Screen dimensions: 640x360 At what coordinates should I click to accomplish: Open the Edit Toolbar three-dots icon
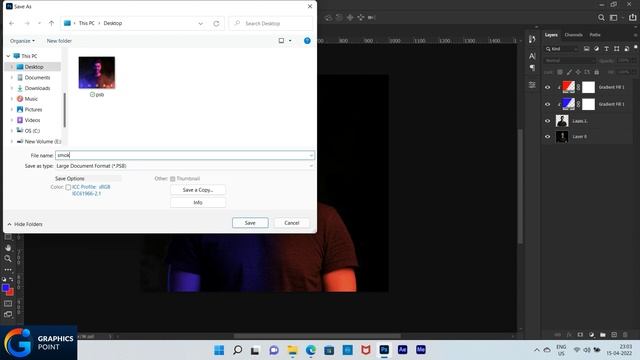click(8, 270)
